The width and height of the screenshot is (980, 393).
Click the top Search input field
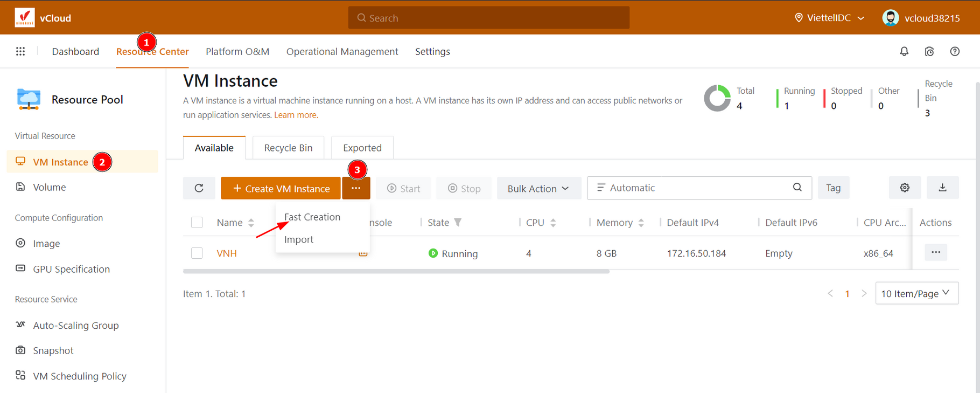488,18
